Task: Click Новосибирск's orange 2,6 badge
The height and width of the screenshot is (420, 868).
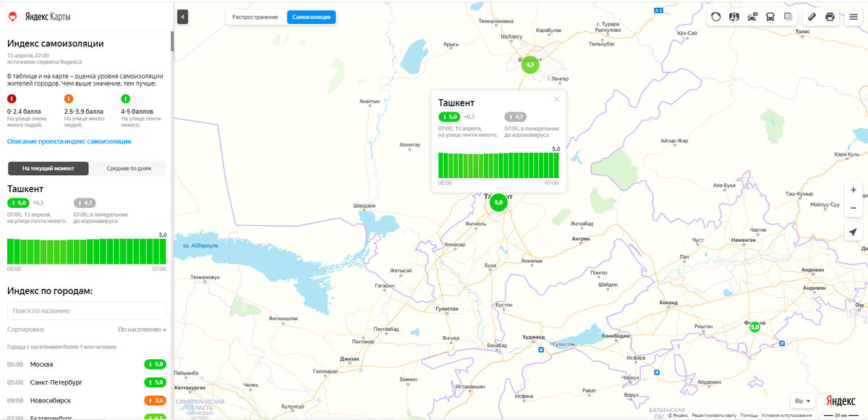Action: coord(155,400)
